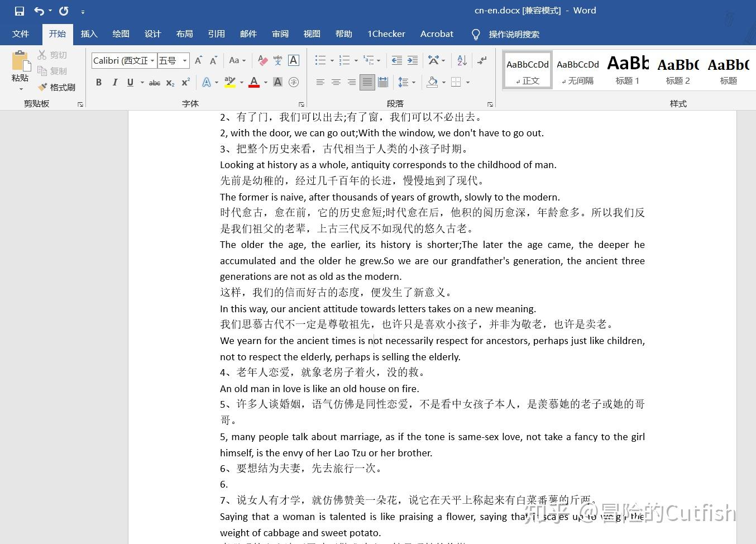Toggle superscript formatting
756x544 pixels.
[x=184, y=82]
